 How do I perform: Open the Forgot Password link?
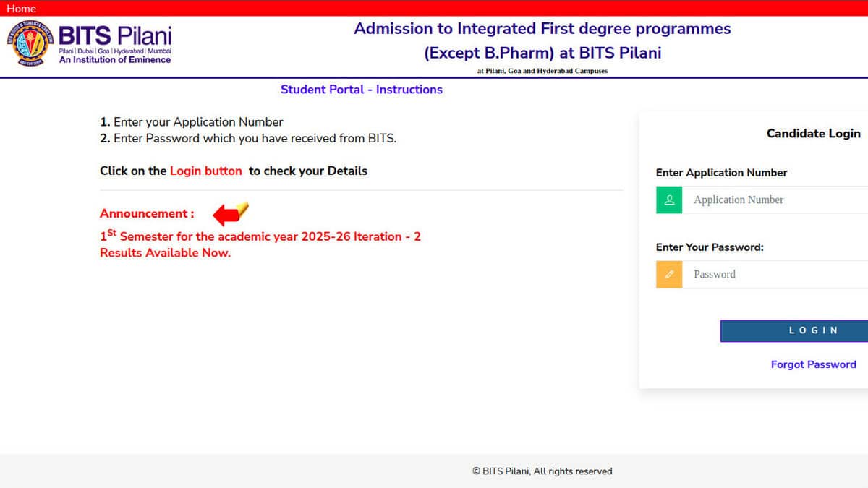tap(813, 364)
